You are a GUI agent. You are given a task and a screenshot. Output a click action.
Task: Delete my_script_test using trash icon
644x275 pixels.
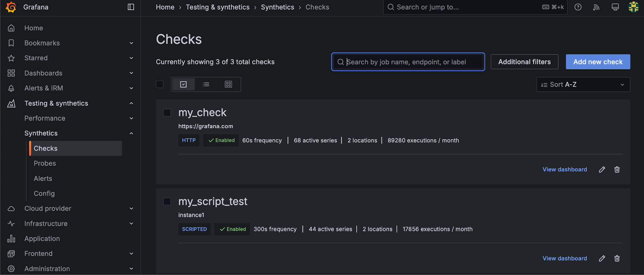coord(617,258)
